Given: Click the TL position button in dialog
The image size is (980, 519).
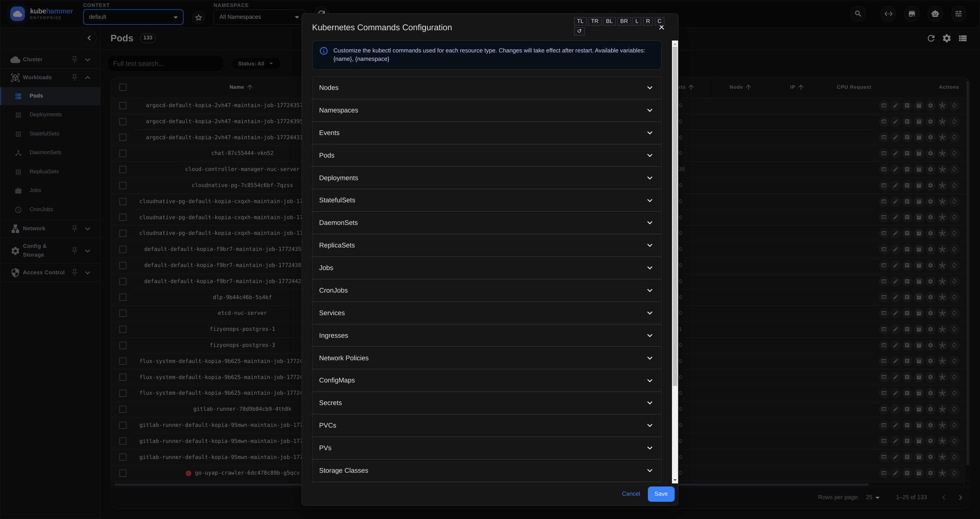Looking at the screenshot, I should pyautogui.click(x=580, y=21).
